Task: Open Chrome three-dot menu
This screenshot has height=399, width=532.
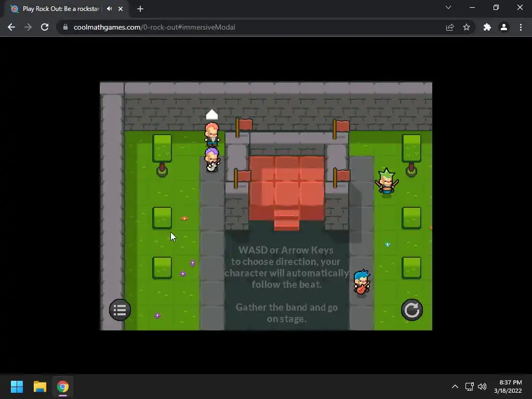Action: point(521,27)
